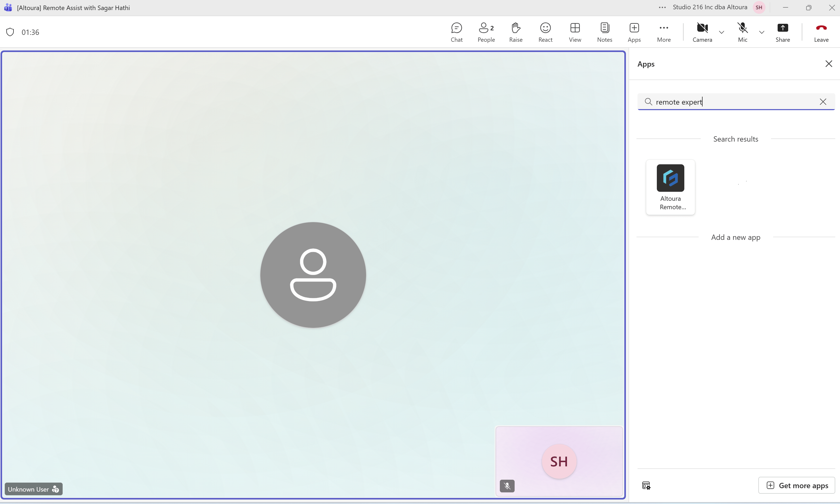Show the People participants list
This screenshot has height=504, width=840.
[x=486, y=32]
